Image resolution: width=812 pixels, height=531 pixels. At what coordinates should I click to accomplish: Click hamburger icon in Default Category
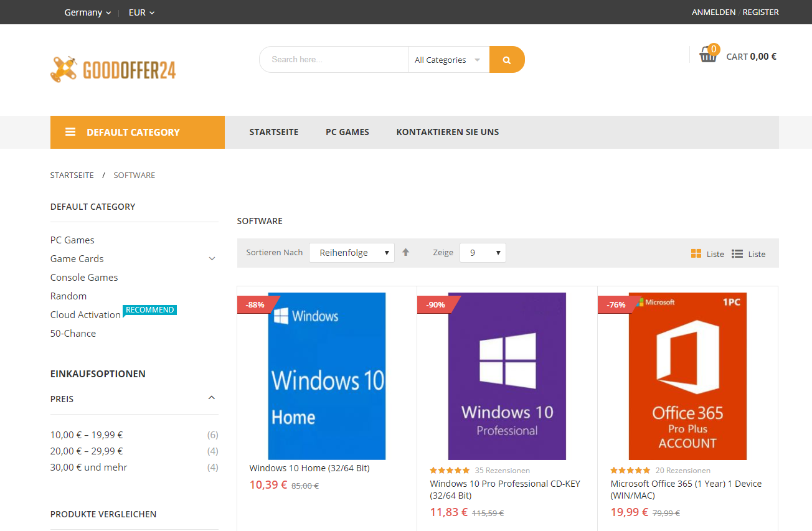click(70, 132)
